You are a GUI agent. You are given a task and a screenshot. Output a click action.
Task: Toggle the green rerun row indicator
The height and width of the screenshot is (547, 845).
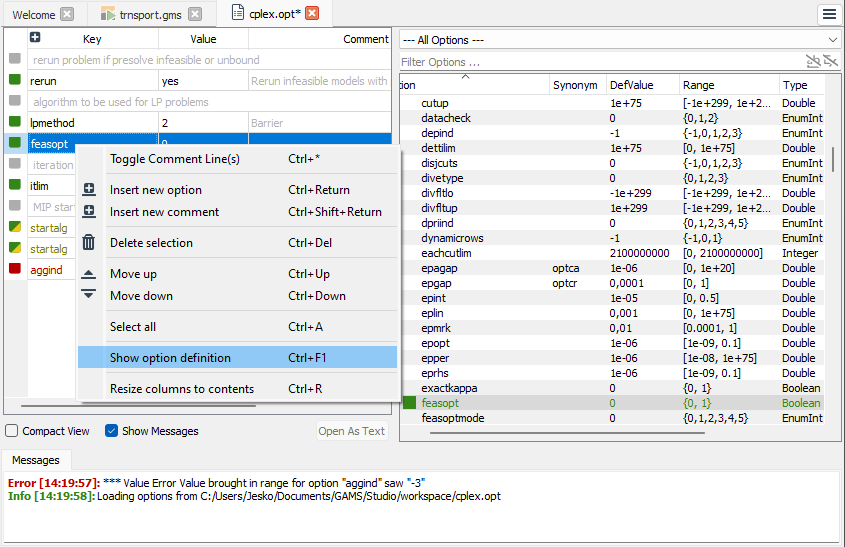15,80
